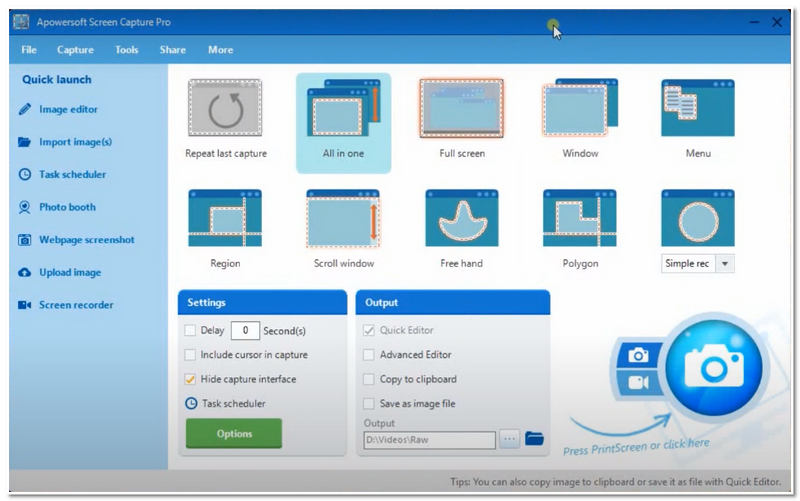Open Webpage screenshot from Quick launch
800x501 pixels.
[x=86, y=240]
